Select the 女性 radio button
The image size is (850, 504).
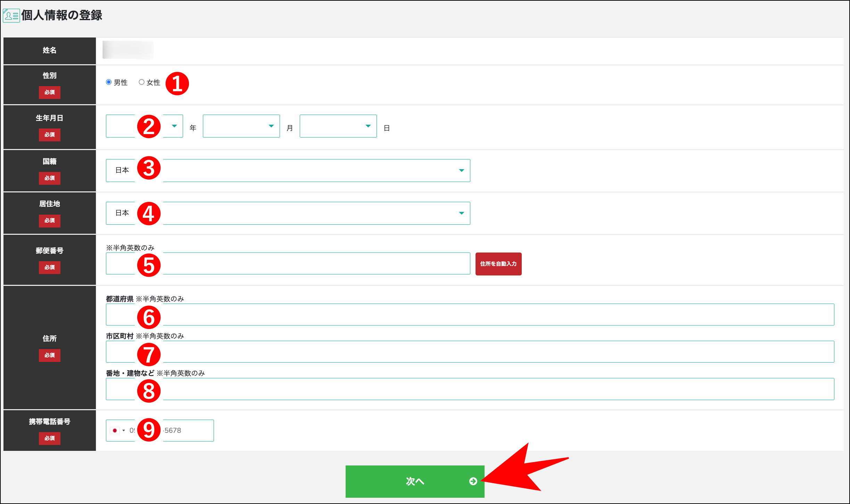pyautogui.click(x=141, y=82)
